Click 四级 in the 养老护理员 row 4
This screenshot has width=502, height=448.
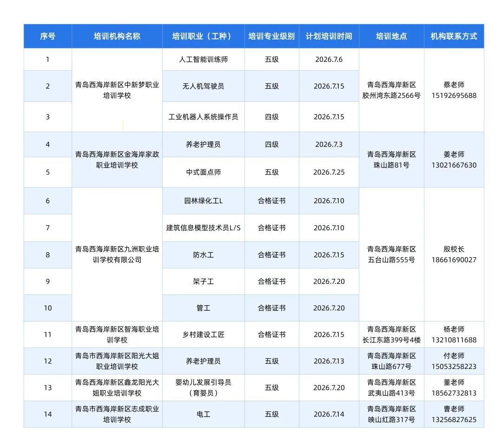[272, 145]
